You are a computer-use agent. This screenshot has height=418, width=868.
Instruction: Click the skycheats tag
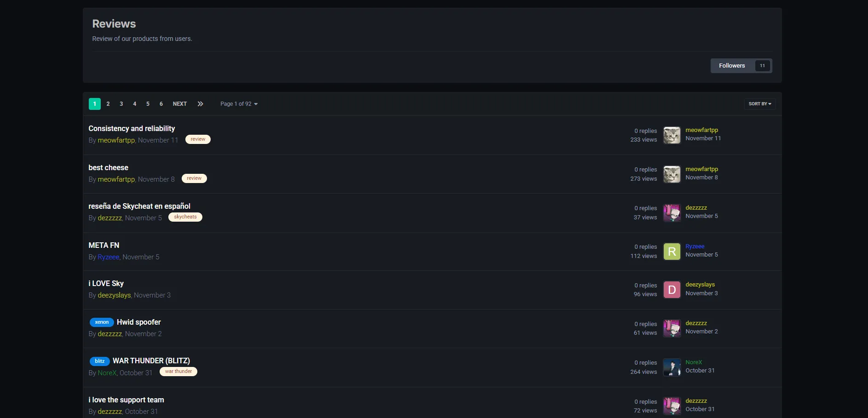click(185, 217)
